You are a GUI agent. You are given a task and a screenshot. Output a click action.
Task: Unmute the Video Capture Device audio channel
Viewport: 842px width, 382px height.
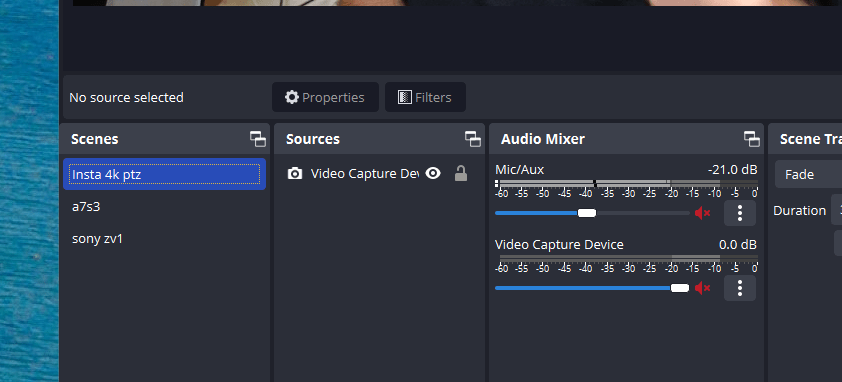702,289
